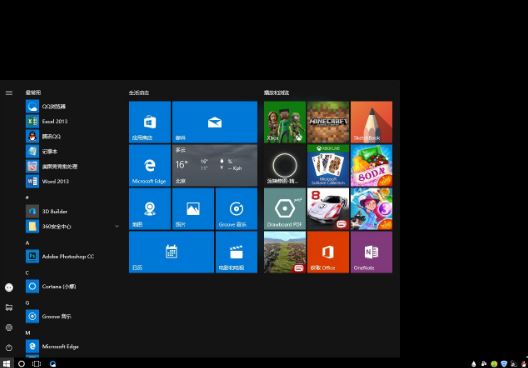Click the water drop tray icon

point(474,364)
